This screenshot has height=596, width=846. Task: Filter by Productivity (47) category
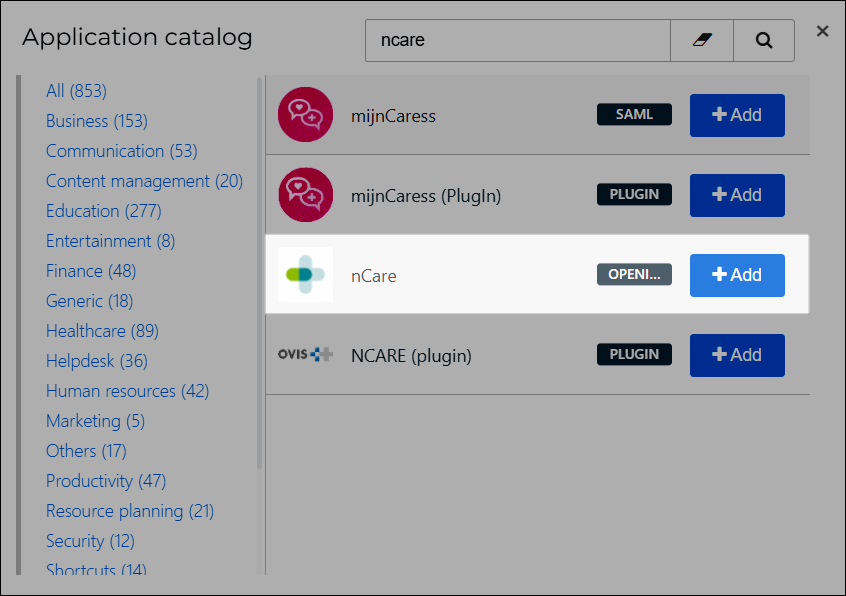pos(106,481)
